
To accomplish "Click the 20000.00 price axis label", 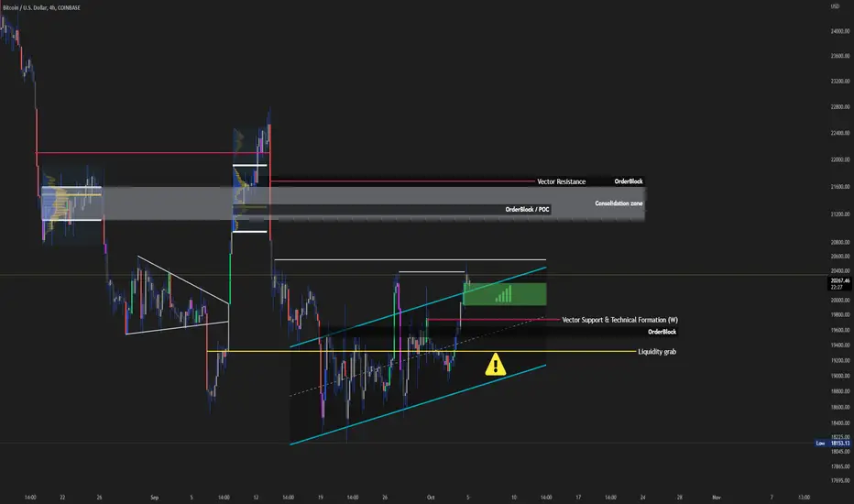I will (x=840, y=301).
